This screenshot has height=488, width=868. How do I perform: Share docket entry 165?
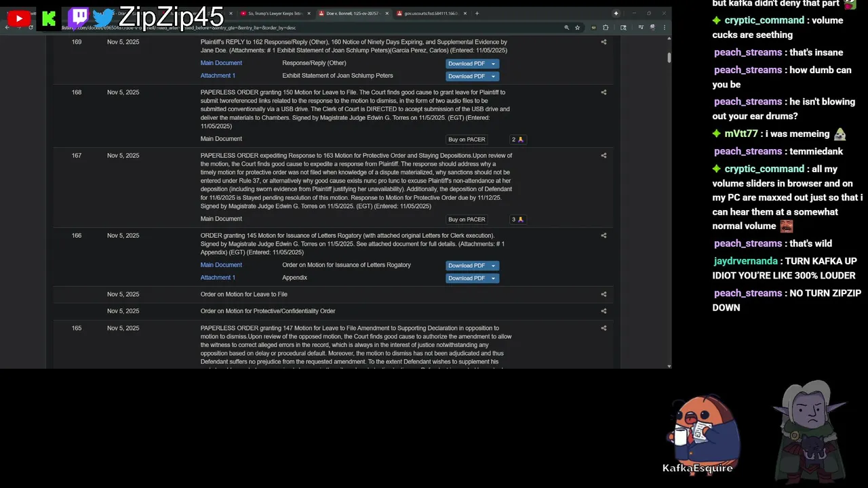click(x=604, y=328)
